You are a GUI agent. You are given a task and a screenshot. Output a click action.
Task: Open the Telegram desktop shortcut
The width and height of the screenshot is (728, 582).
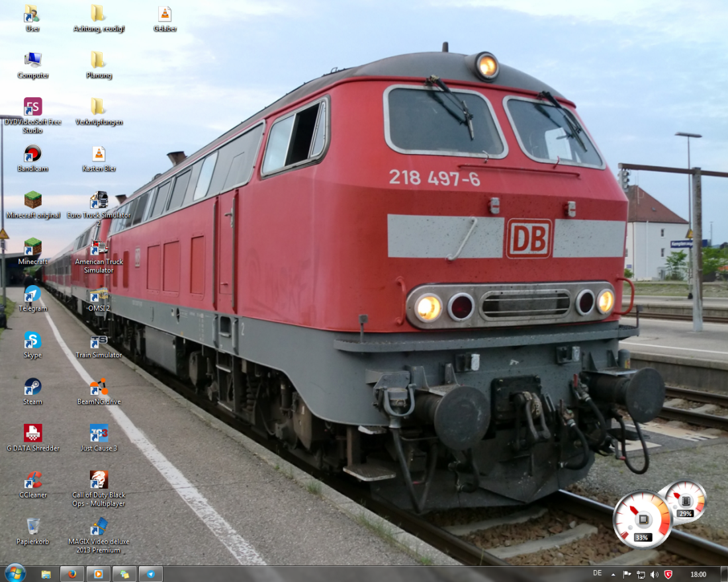32,298
